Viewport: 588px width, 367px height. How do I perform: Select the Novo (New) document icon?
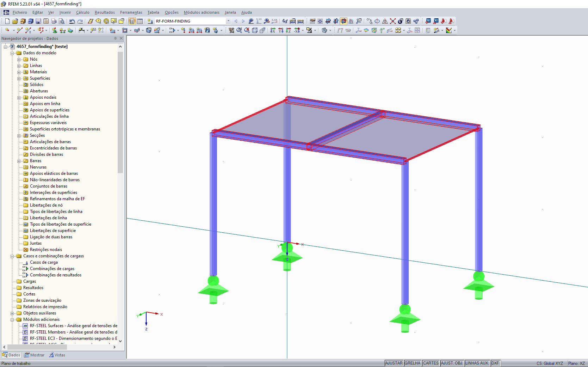pyautogui.click(x=7, y=21)
